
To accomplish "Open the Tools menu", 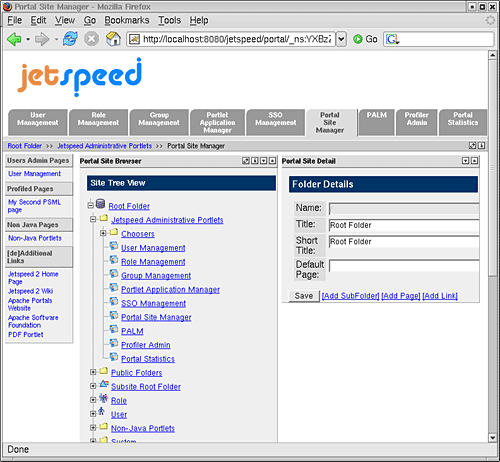I will 169,20.
